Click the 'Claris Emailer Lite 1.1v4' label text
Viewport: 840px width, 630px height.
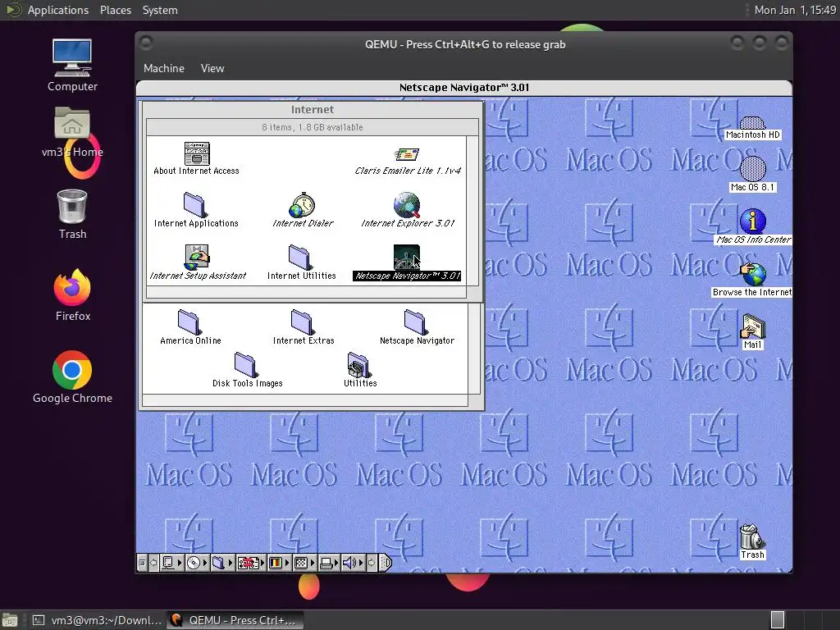coord(408,171)
